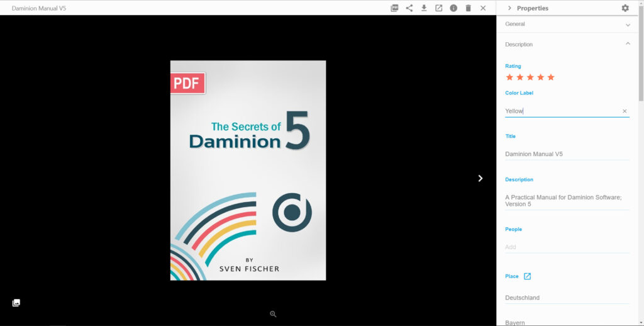This screenshot has width=644, height=326.
Task: Clear the Yellow color label
Action: coord(625,111)
